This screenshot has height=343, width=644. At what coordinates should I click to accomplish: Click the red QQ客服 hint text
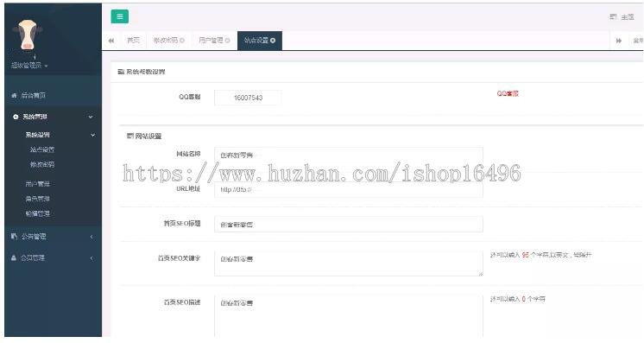pos(508,94)
